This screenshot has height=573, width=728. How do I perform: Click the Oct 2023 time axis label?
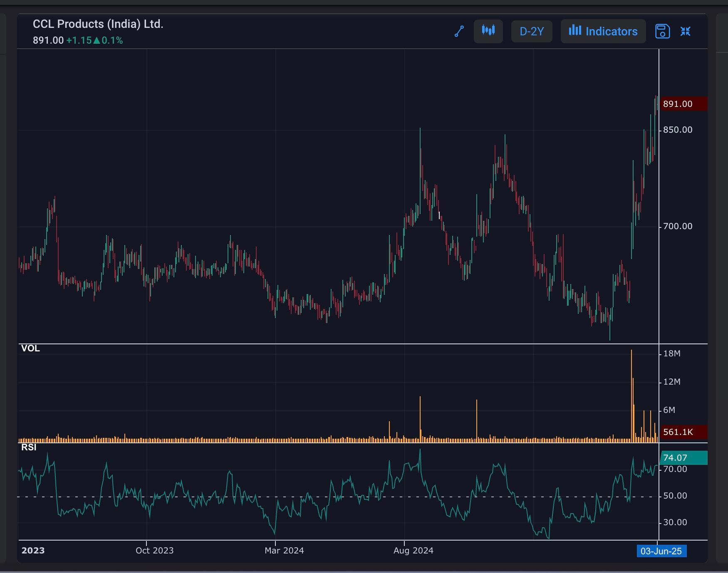[155, 551]
